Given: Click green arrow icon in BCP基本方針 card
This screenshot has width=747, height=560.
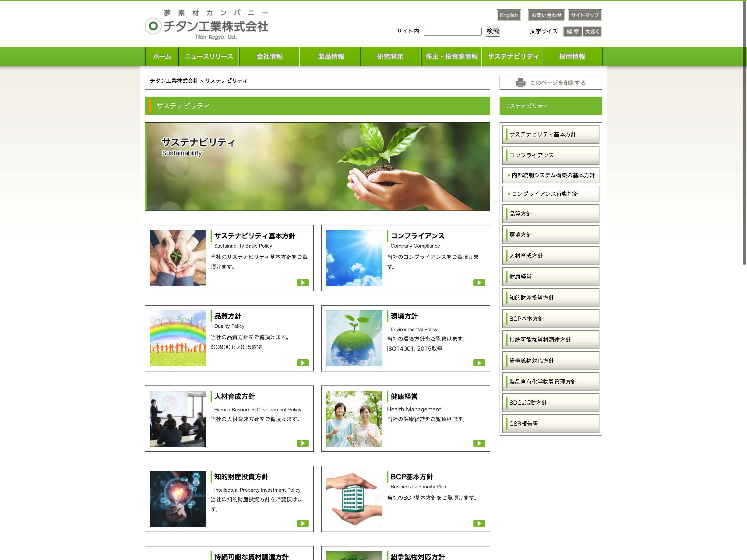Looking at the screenshot, I should (479, 524).
